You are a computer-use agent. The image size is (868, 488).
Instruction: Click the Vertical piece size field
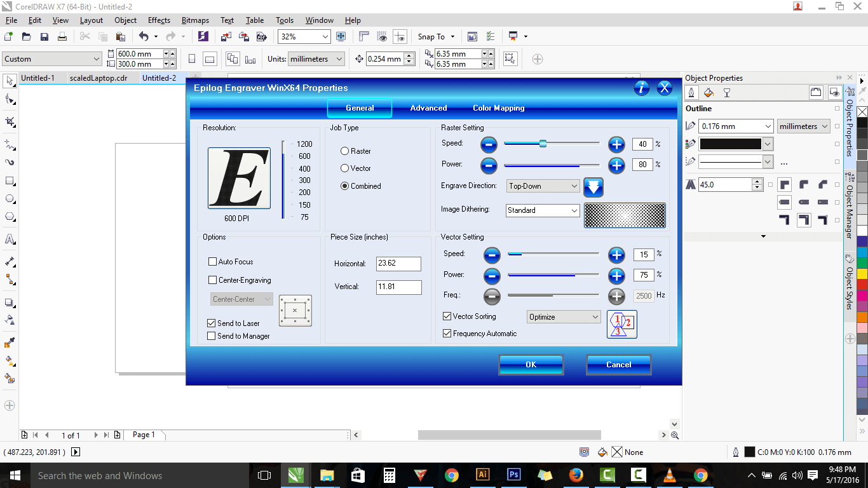coord(399,287)
